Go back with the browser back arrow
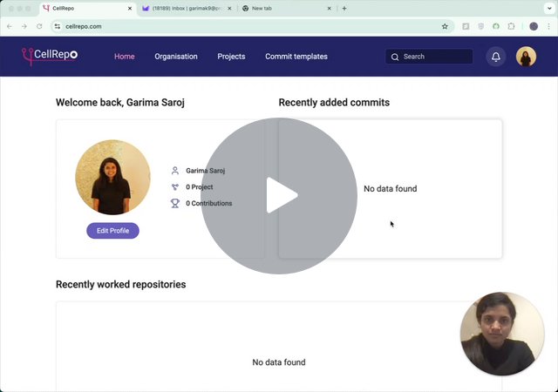Viewport: 558px width, 392px height. [10, 26]
